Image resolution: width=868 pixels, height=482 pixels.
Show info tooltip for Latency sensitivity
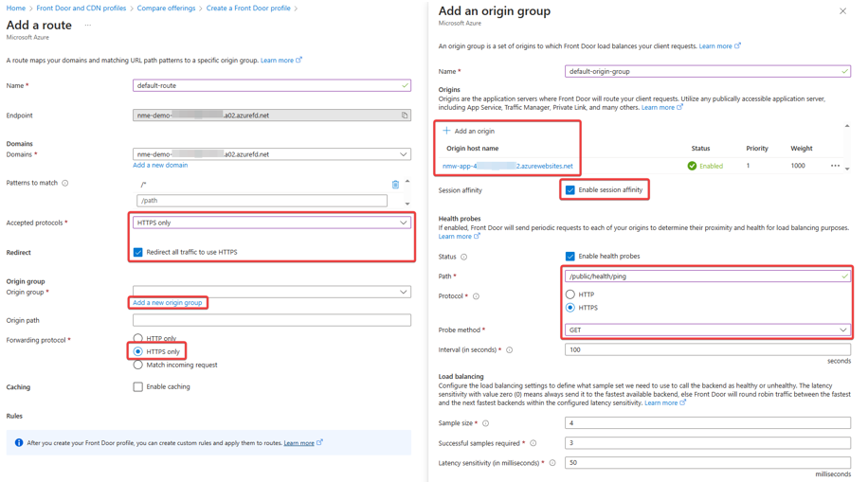coord(552,463)
